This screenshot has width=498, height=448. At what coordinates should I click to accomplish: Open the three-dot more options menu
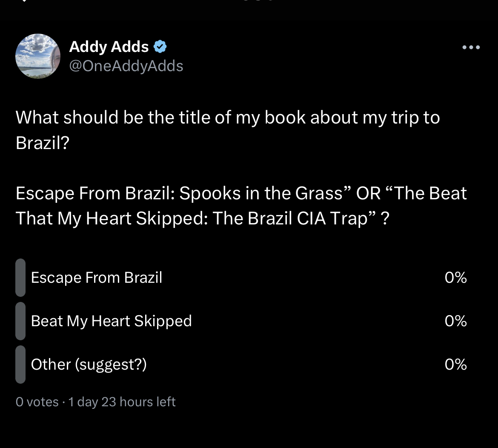(471, 47)
